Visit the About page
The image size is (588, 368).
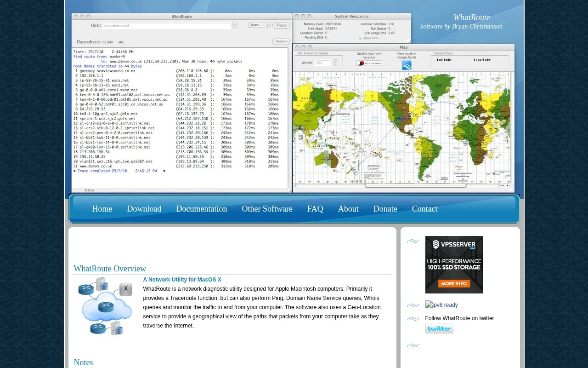348,209
